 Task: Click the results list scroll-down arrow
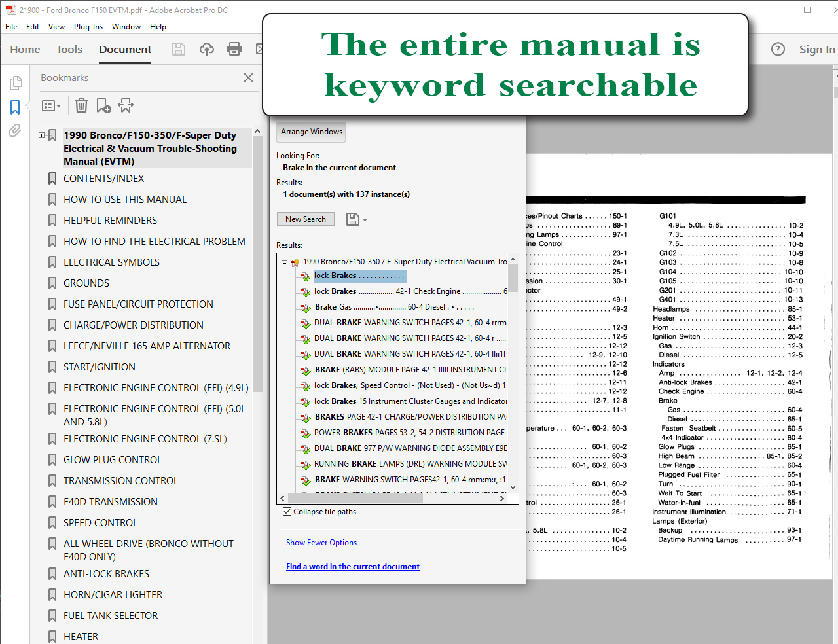pos(513,488)
